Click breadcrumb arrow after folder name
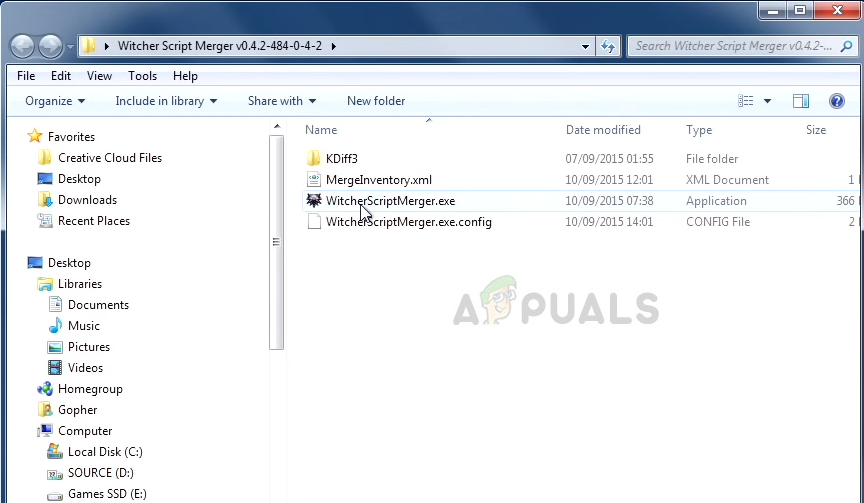Screen dimensions: 864x503 pos(334,46)
